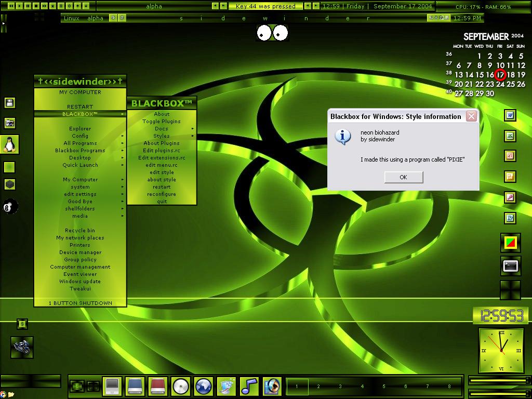Click 1 BUTTON SHUTDOWN entry
The height and width of the screenshot is (399, 532).
pos(80,303)
